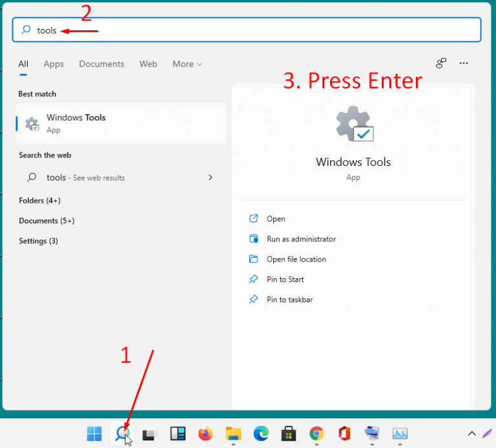
Task: Click Windows Tools title in preview pane
Action: tap(353, 162)
